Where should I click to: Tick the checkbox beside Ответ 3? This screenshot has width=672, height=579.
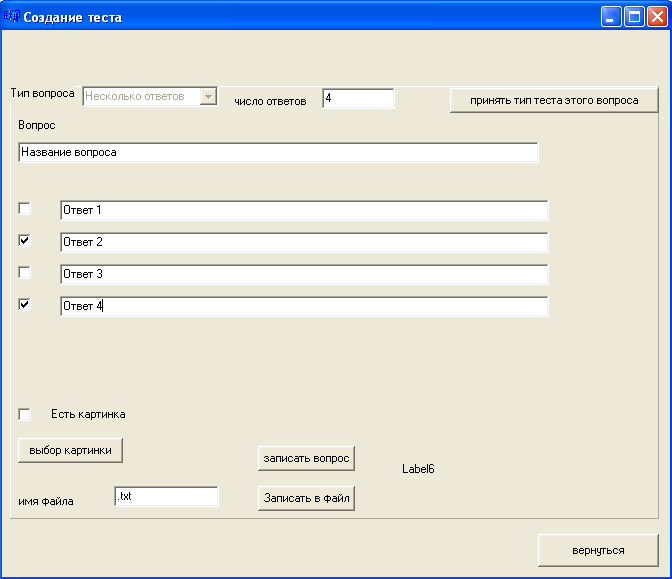point(24,273)
